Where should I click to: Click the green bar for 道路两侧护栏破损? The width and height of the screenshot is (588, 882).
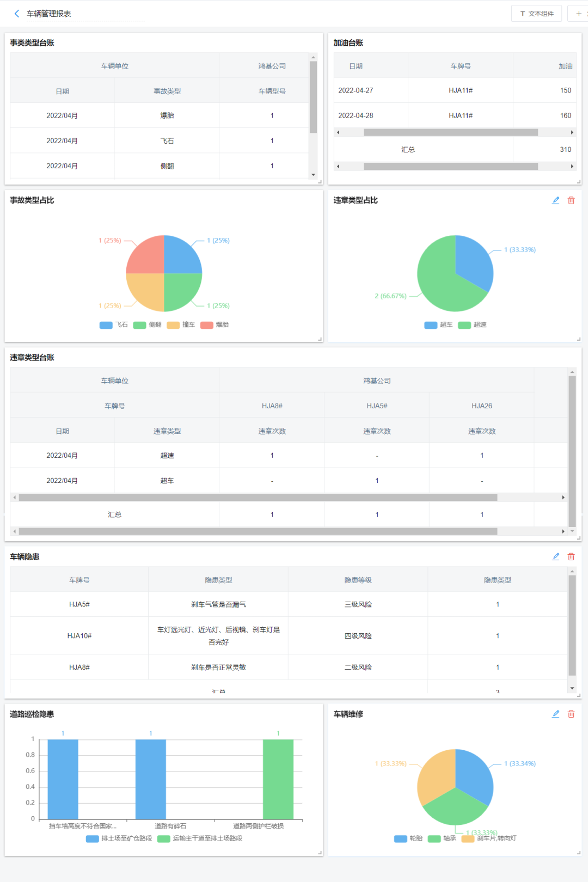pos(278,779)
